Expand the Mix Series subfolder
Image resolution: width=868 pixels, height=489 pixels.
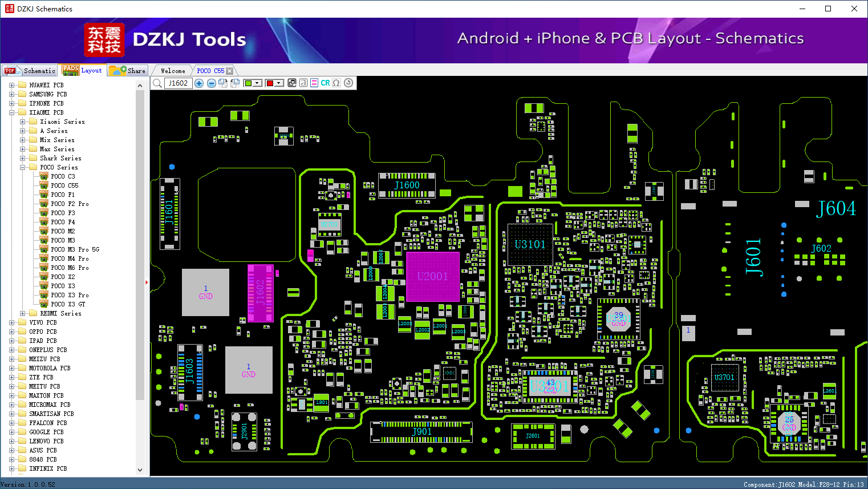tap(22, 140)
